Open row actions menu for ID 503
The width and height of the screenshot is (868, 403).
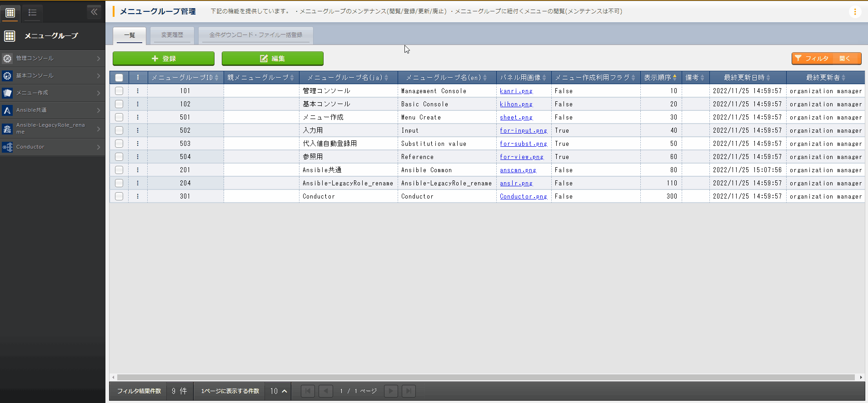138,144
